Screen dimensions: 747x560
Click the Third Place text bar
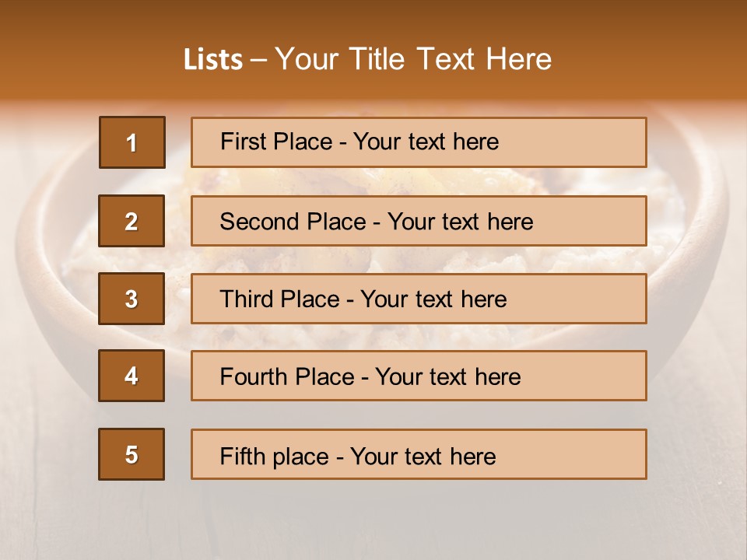point(419,299)
